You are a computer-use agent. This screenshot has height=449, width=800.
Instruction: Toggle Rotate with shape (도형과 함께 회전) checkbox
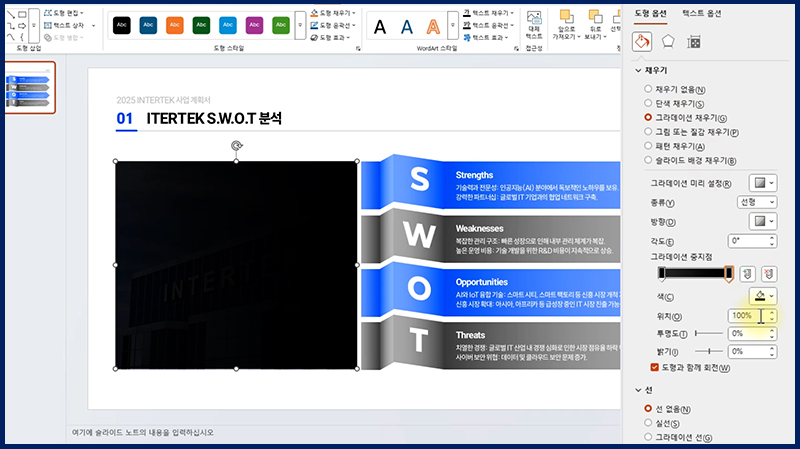(x=655, y=367)
